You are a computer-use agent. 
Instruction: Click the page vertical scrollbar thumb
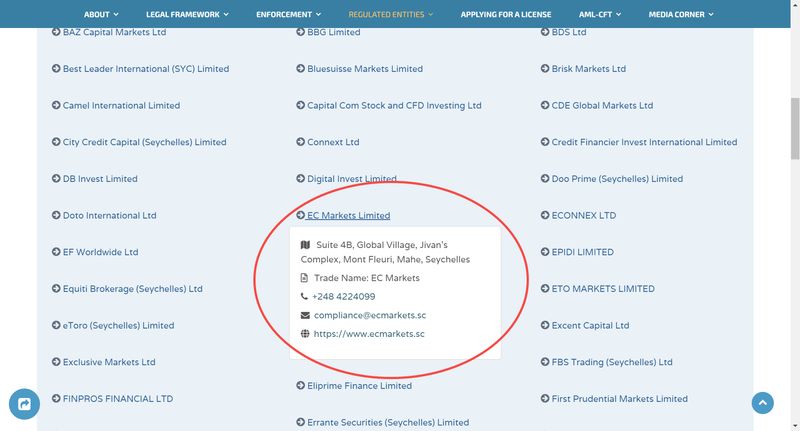795,129
